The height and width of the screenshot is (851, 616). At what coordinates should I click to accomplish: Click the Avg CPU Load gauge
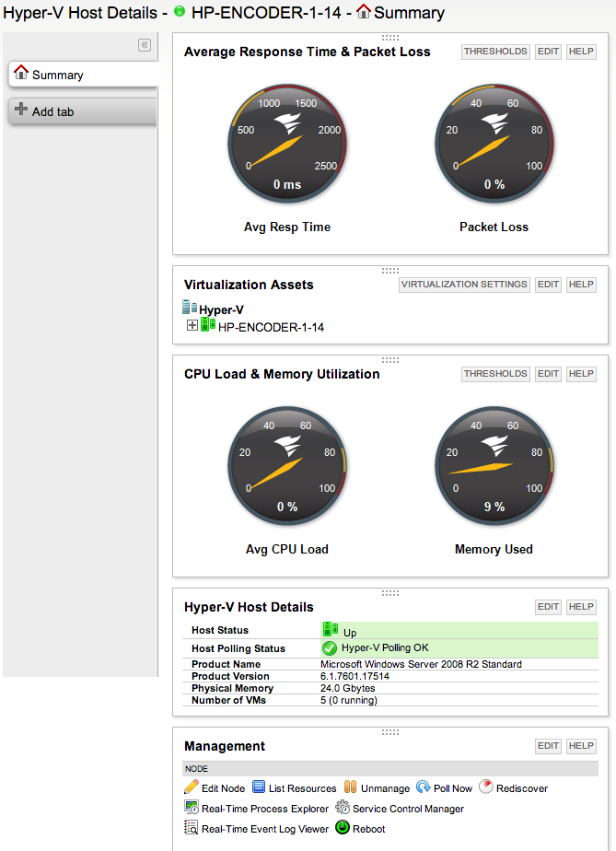[x=287, y=466]
